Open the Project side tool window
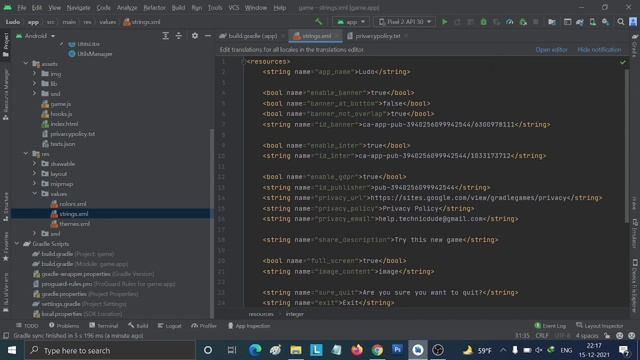This screenshot has height=360, width=640. tap(5, 45)
